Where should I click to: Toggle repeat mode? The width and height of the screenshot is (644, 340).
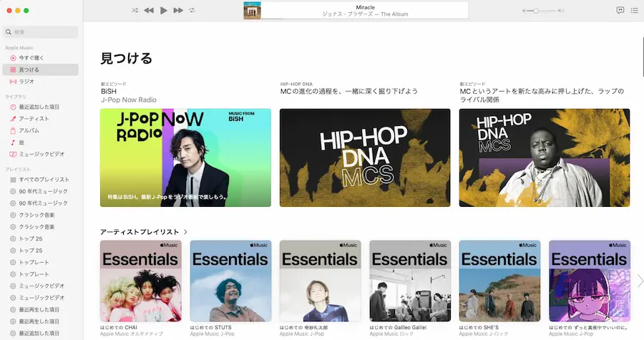point(192,10)
